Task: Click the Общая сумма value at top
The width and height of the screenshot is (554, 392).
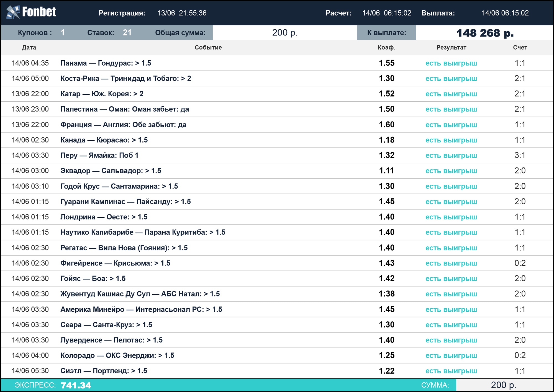Action: click(285, 33)
